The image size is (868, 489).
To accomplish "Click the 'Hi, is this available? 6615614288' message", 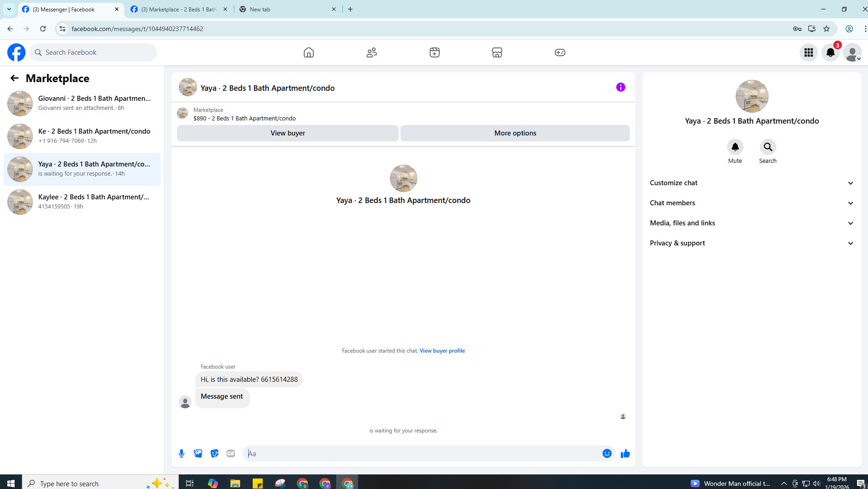I will coord(249,380).
